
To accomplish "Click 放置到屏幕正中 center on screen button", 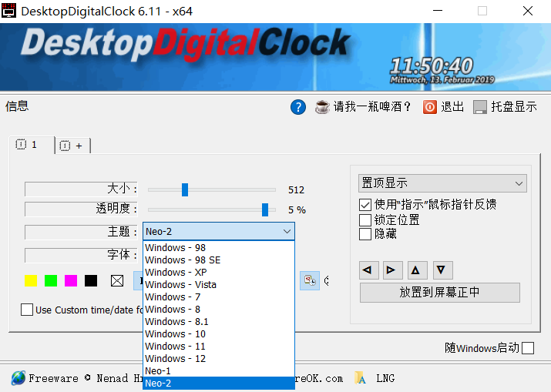I will point(439,292).
